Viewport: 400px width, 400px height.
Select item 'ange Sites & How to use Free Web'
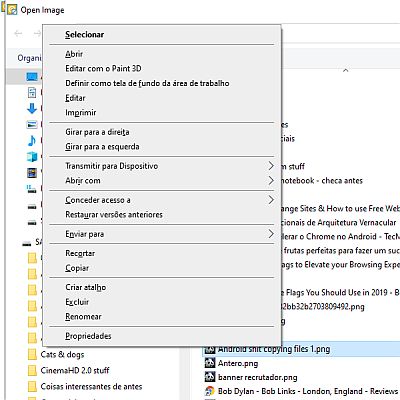point(341,209)
